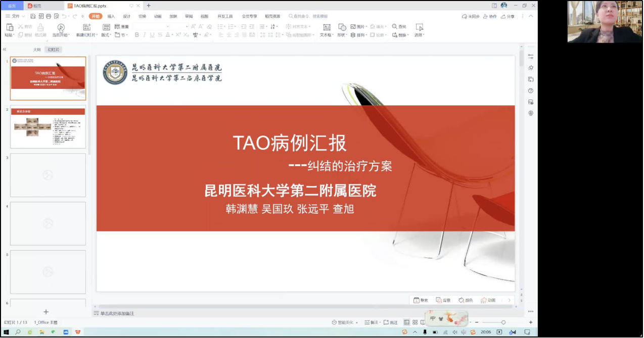Open the Insert (插入) ribbon tab

[x=111, y=16]
